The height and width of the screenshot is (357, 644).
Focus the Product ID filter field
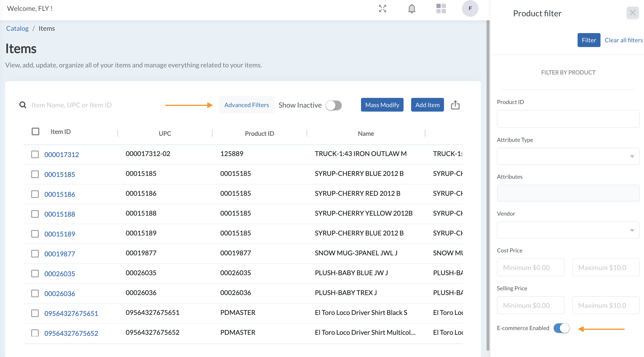coord(568,119)
